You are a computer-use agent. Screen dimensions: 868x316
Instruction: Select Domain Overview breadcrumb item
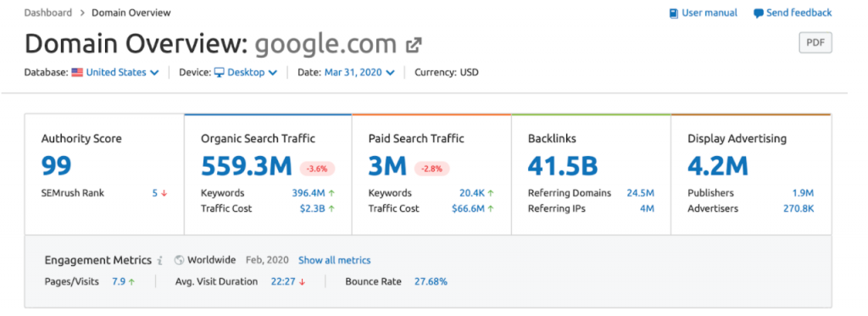[131, 12]
